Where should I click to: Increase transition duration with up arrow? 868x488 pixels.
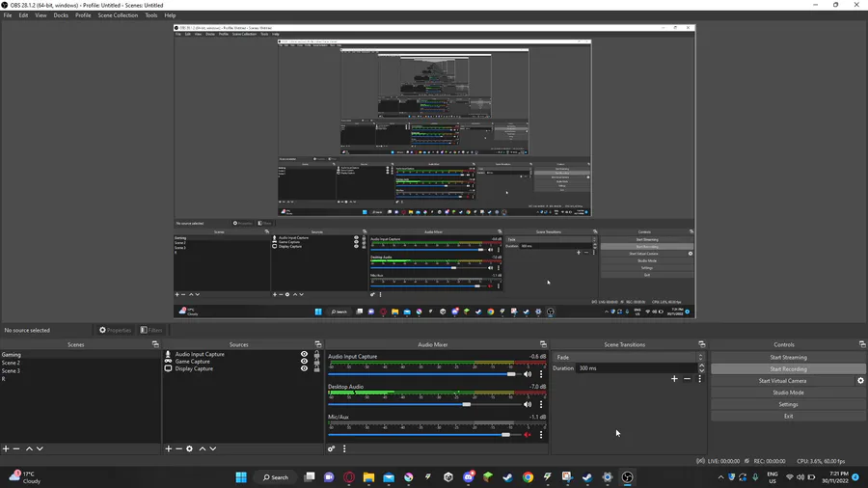[x=701, y=366]
